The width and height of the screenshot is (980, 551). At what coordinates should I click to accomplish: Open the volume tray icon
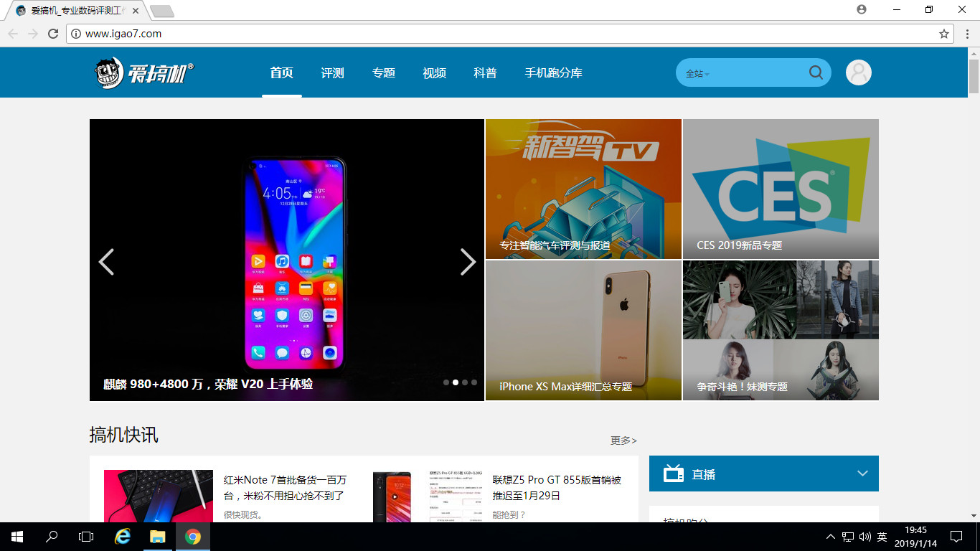pyautogui.click(x=864, y=537)
